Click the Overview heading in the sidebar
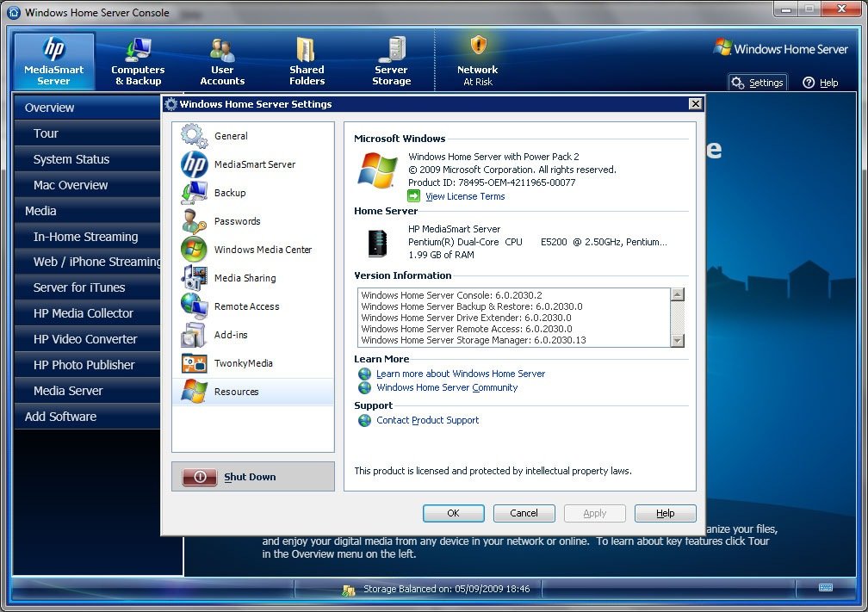The image size is (868, 612). (x=88, y=108)
